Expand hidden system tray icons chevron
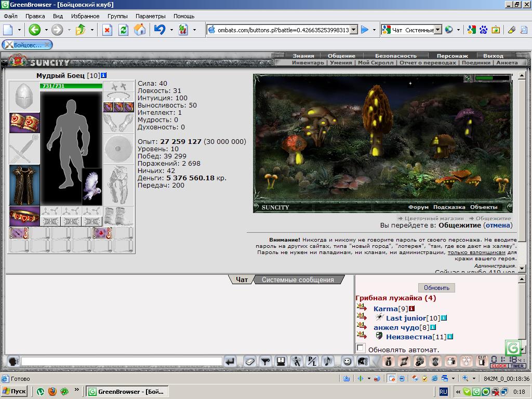Viewport: 532px width, 399px height. [458, 392]
